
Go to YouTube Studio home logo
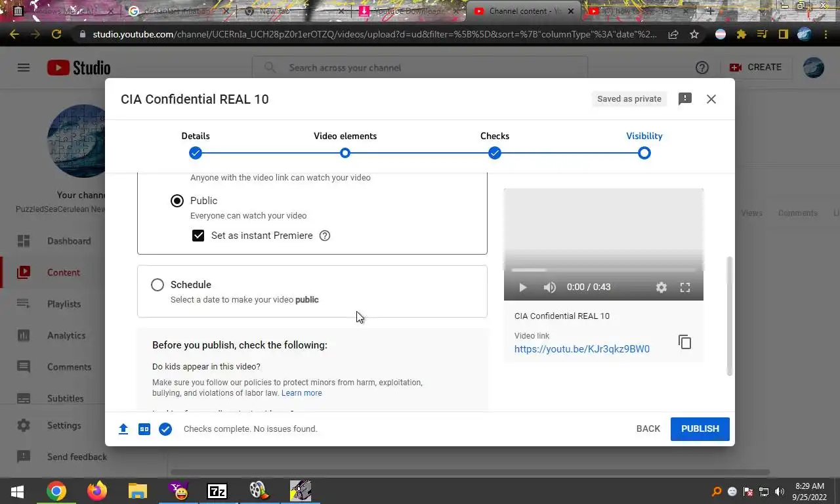click(x=79, y=68)
